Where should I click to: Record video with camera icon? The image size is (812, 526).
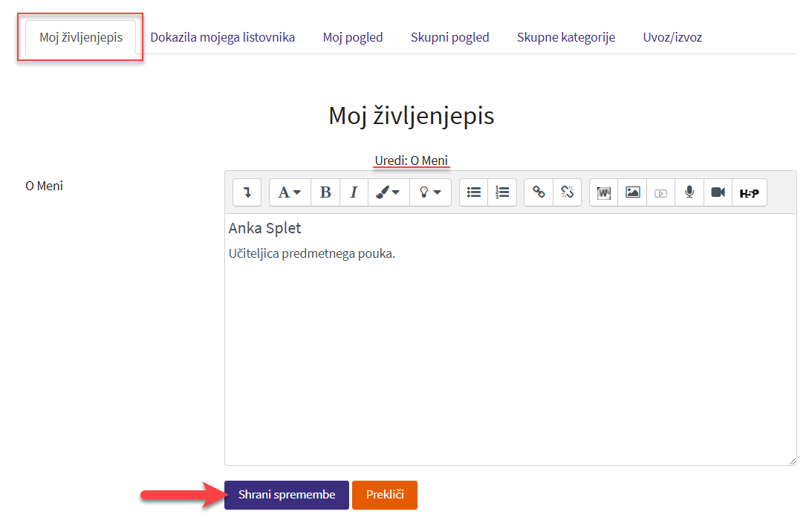coord(718,192)
